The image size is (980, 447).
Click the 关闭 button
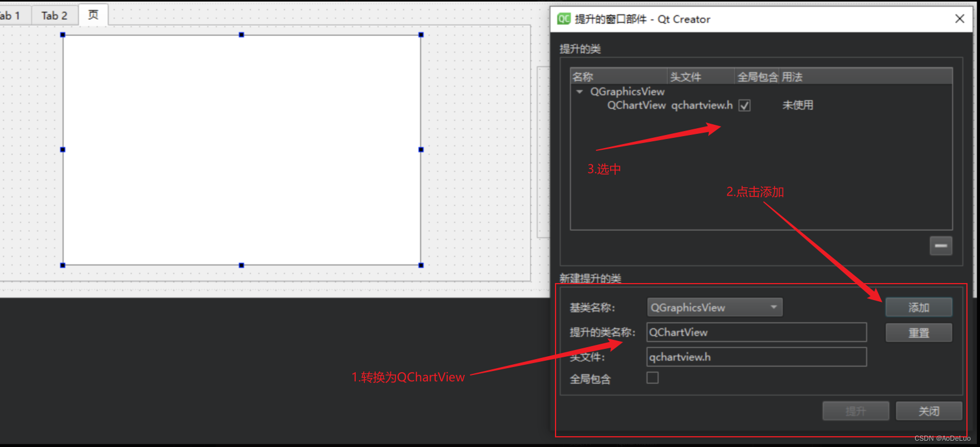[929, 411]
